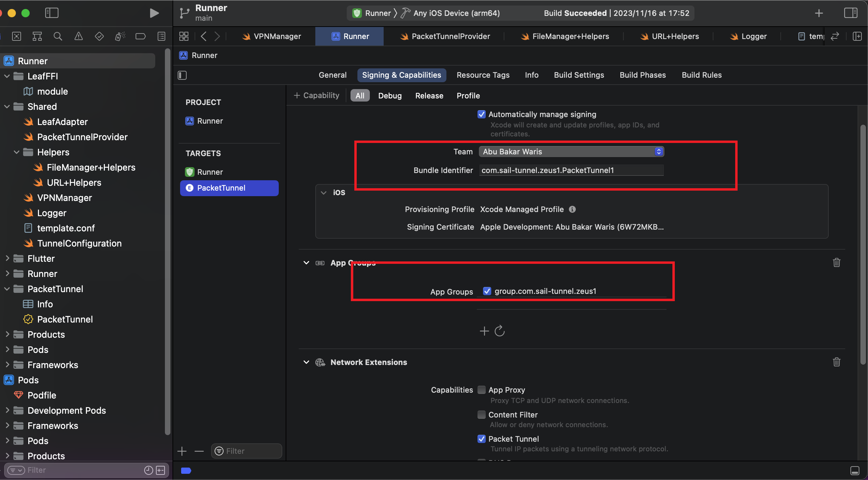
Task: Click the Run build play button
Action: pyautogui.click(x=154, y=13)
